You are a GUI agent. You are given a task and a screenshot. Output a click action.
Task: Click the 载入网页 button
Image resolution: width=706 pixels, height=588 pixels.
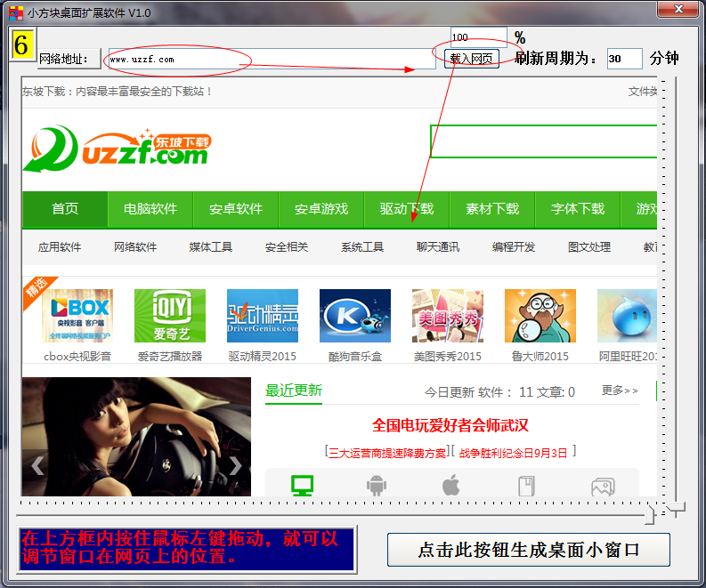472,59
